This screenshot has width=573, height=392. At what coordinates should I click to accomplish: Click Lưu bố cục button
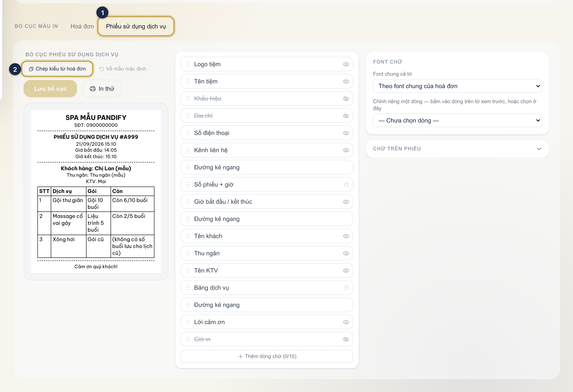pos(50,89)
